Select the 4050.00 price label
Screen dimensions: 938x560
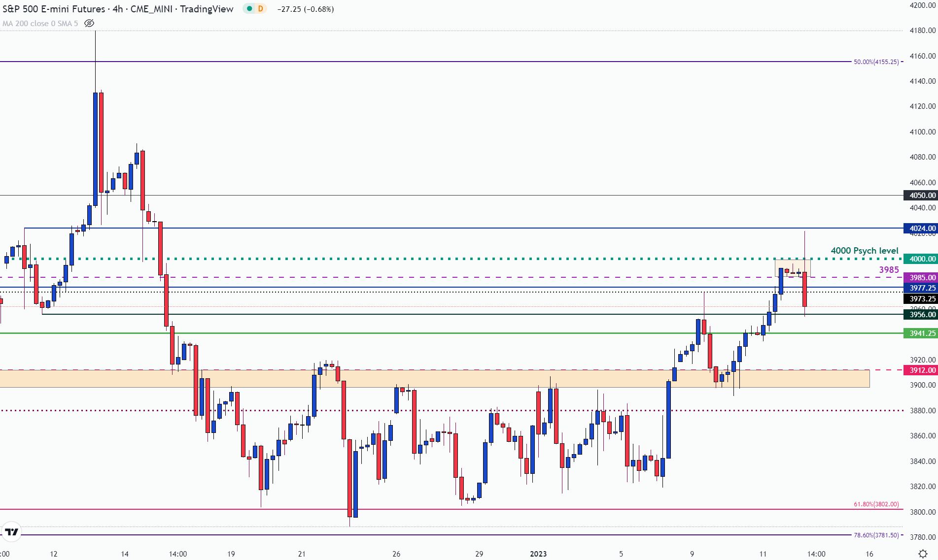(x=920, y=195)
